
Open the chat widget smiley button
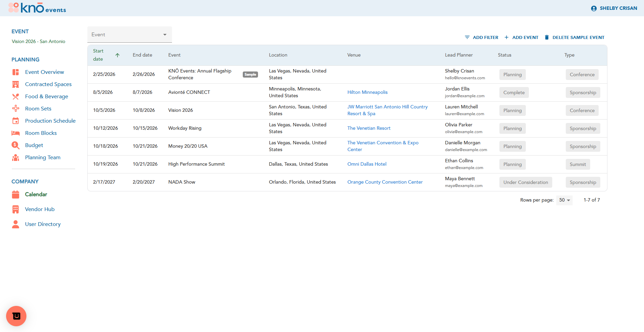(x=16, y=316)
